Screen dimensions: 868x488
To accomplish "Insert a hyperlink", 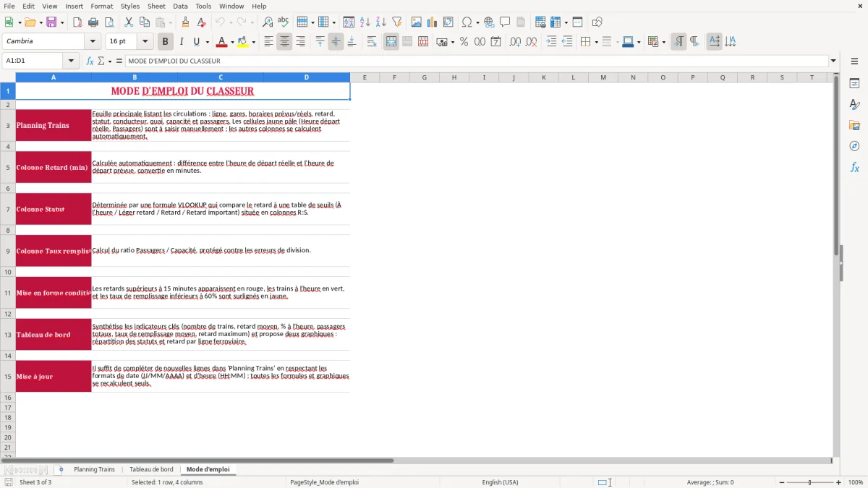I will [489, 22].
